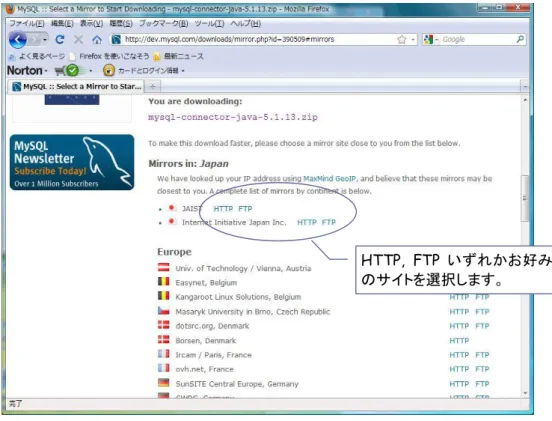Viewport: 552px width, 421px height.
Task: Select Masaryk University HTTP mirror
Action: [459, 312]
